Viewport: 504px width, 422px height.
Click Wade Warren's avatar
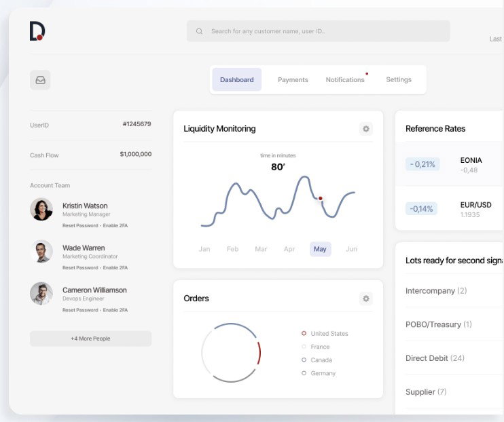tap(41, 251)
